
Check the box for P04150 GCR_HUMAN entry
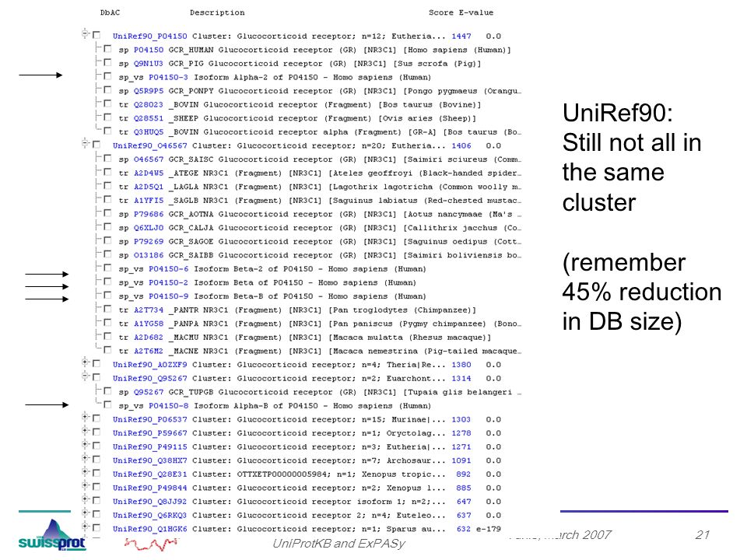107,48
